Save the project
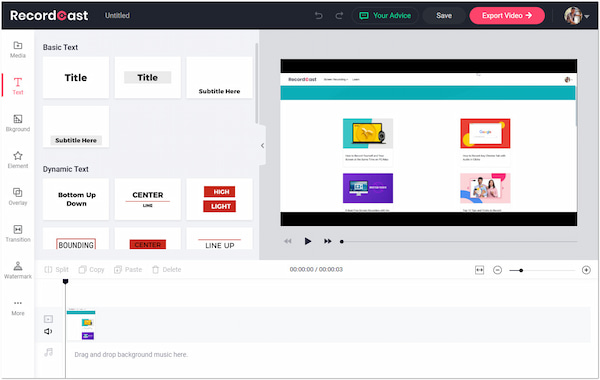Screen dimensions: 600x380 (x=444, y=16)
